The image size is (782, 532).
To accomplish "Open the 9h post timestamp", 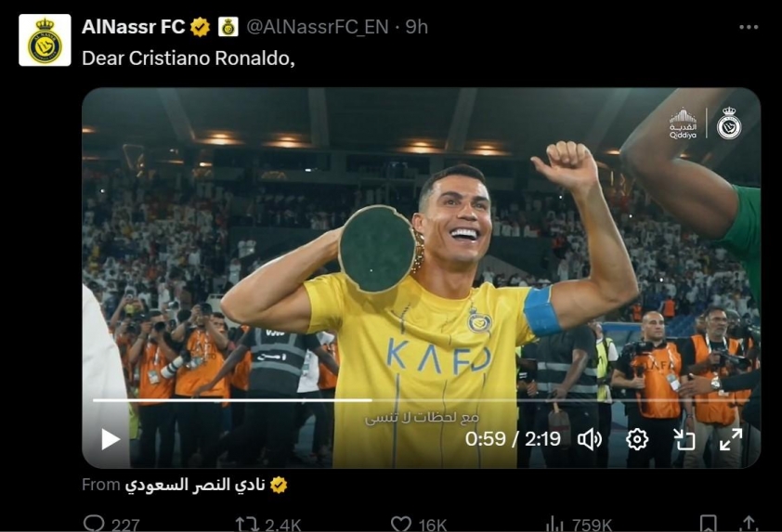I will click(416, 27).
